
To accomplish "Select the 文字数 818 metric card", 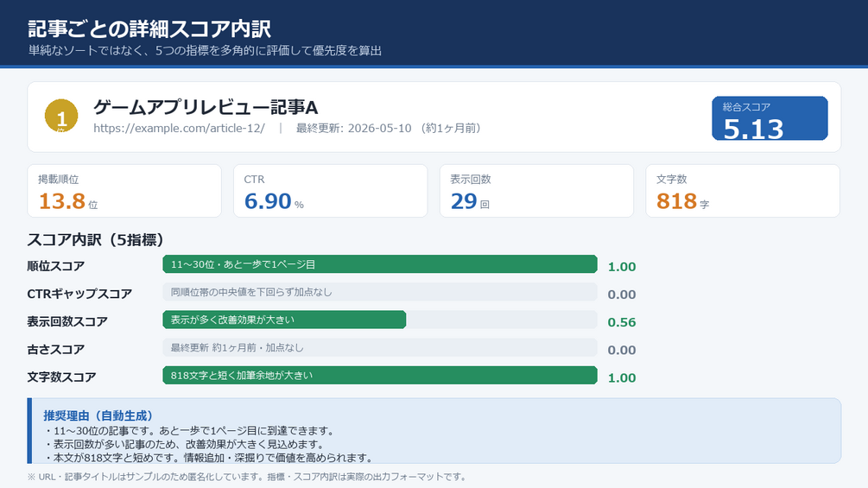I will (x=743, y=191).
